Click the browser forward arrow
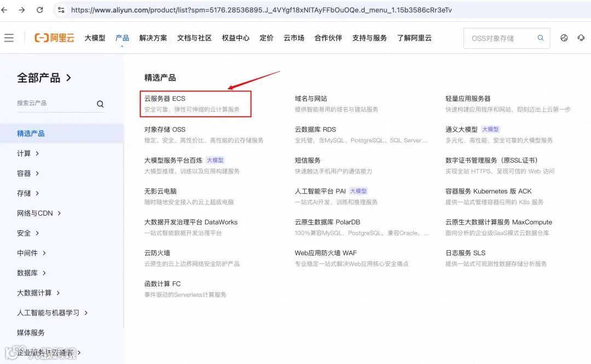Screen dimensions: 591x364 click(x=22, y=10)
